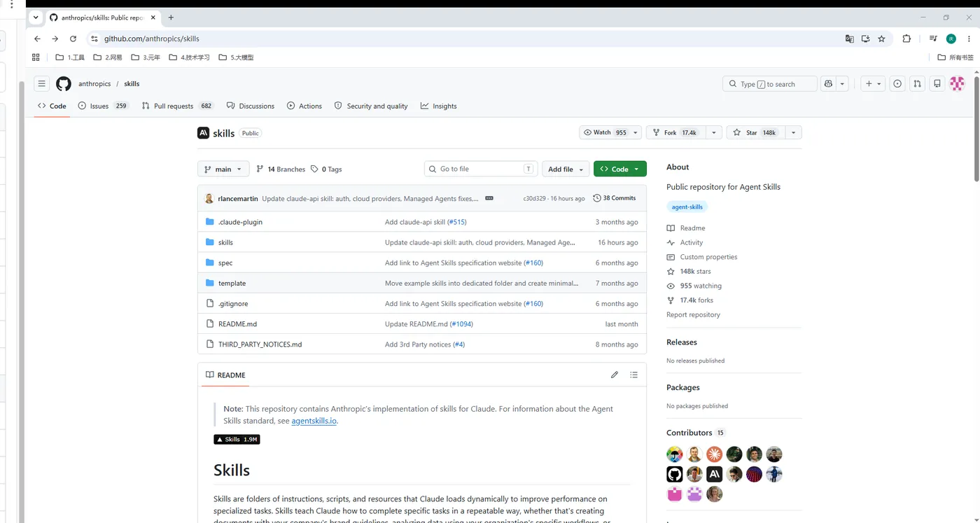Switch to the Code tab
The width and height of the screenshot is (980, 523).
tap(52, 106)
